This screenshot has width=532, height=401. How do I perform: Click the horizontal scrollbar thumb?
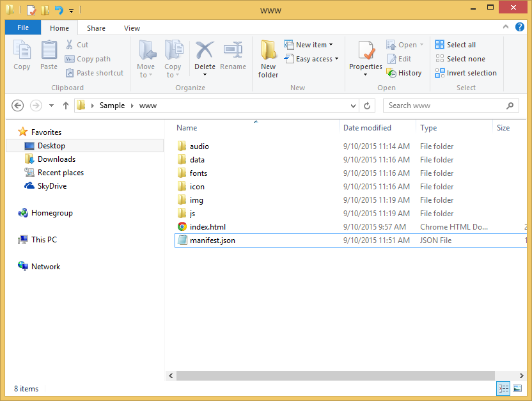click(335, 375)
